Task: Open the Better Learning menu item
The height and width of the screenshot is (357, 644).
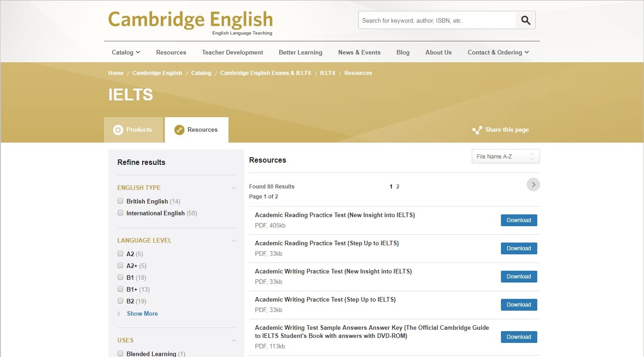Action: 301,52
